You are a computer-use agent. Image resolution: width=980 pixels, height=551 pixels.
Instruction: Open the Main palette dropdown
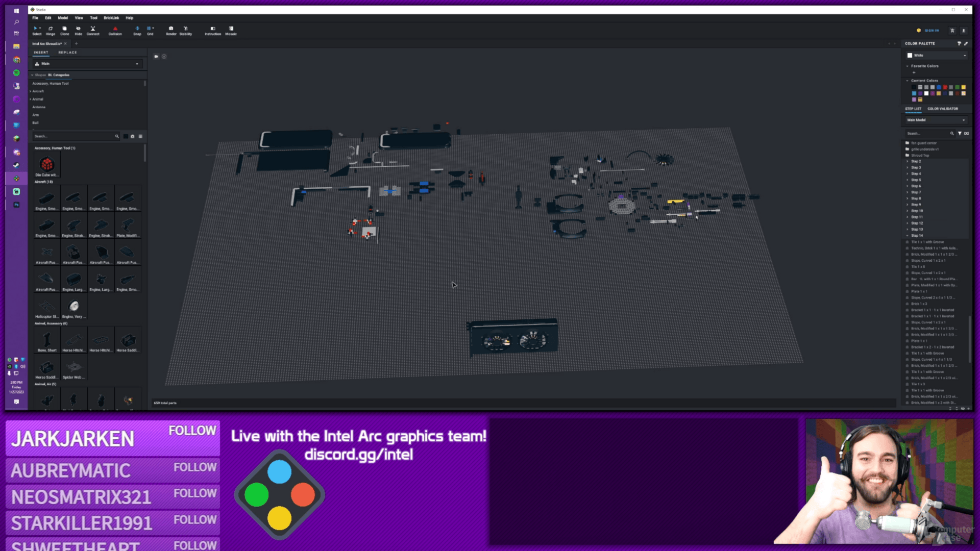coord(87,64)
